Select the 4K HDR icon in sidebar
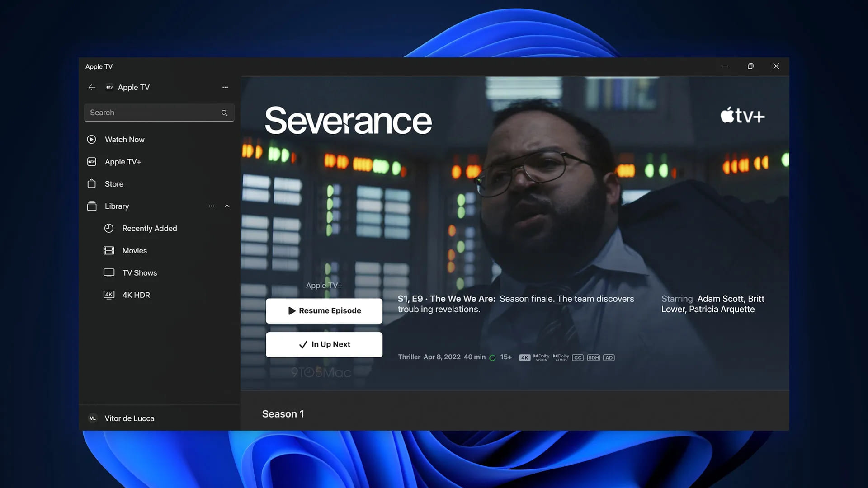Image resolution: width=868 pixels, height=488 pixels. [x=108, y=295]
